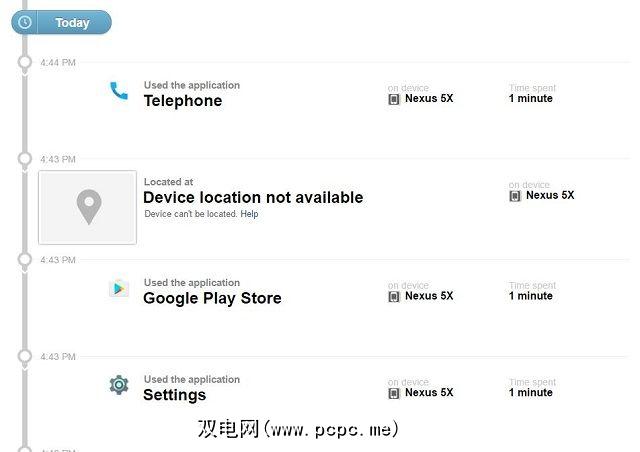The height and width of the screenshot is (452, 640).
Task: Select the 4:43 PM marker beside Settings entry
Action: (25, 356)
